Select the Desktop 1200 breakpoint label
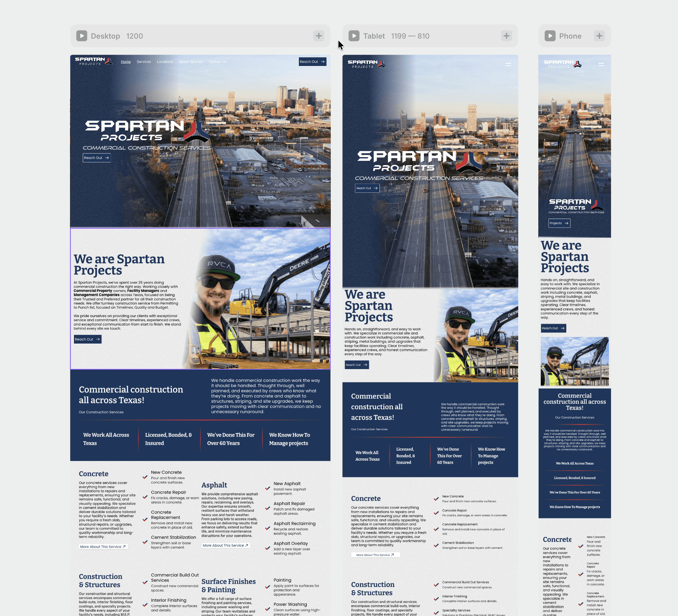 point(117,36)
